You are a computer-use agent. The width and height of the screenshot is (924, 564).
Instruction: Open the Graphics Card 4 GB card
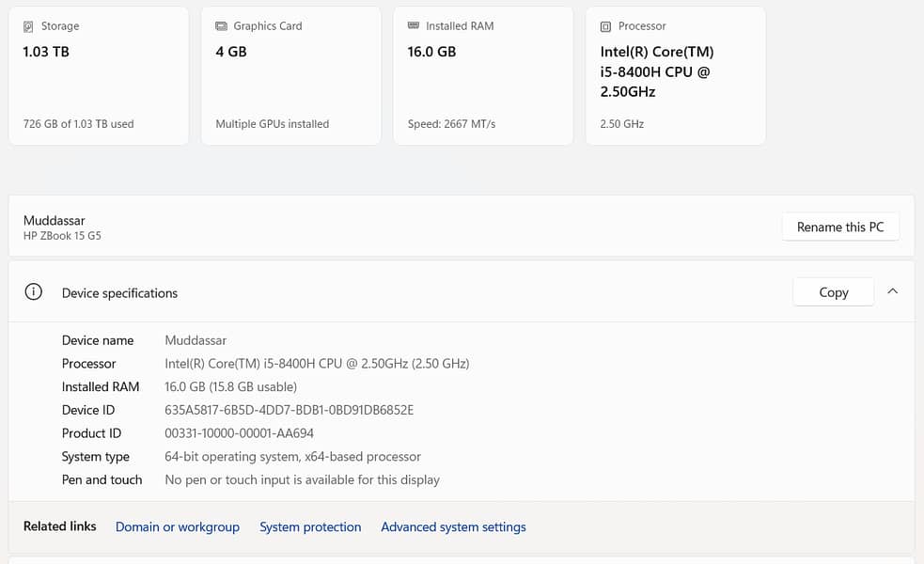[291, 75]
